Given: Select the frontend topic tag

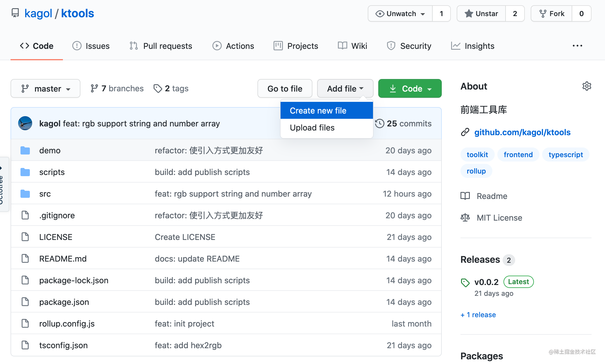Looking at the screenshot, I should coord(518,154).
